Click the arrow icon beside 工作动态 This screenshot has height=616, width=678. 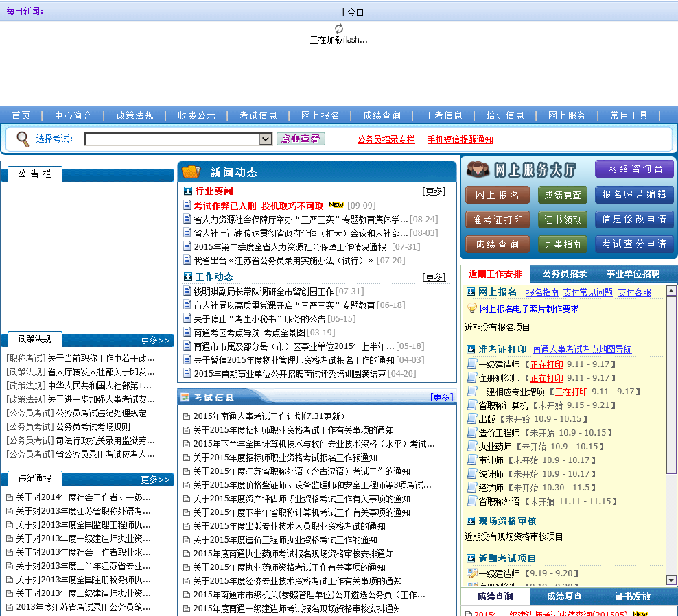click(188, 276)
